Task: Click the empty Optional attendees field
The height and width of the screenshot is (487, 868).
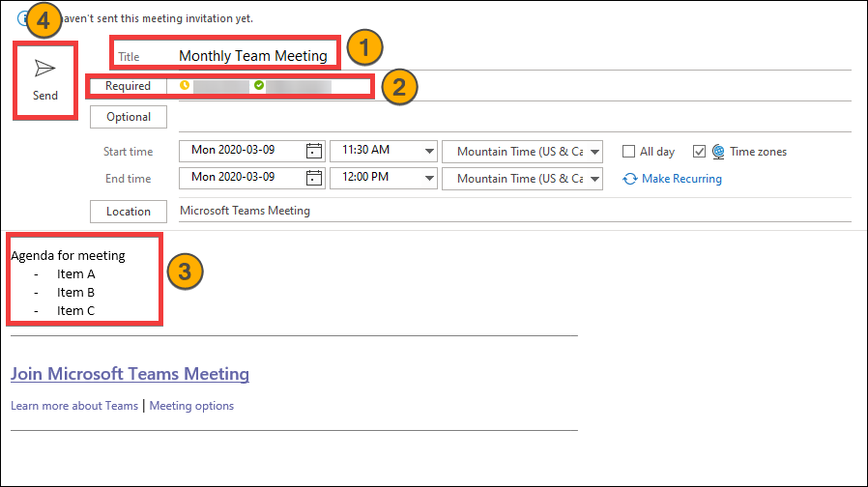Action: pyautogui.click(x=515, y=117)
